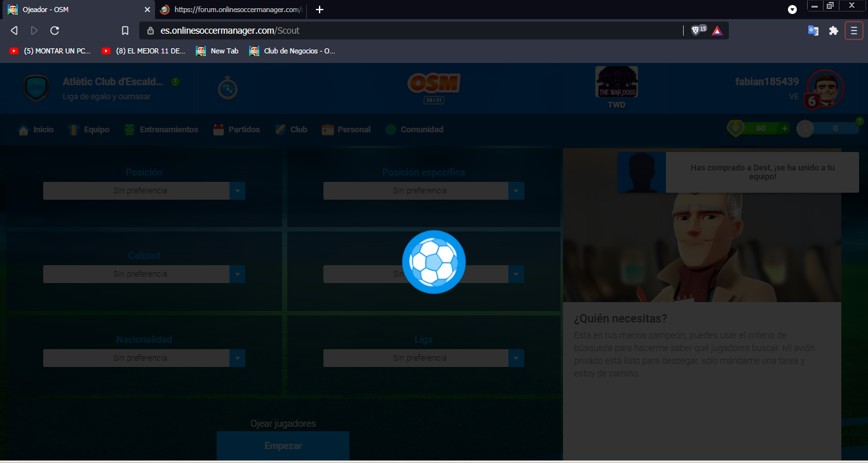Close the Ojeador - OSM tab
Image resolution: width=868 pixels, height=463 pixels.
(x=147, y=10)
